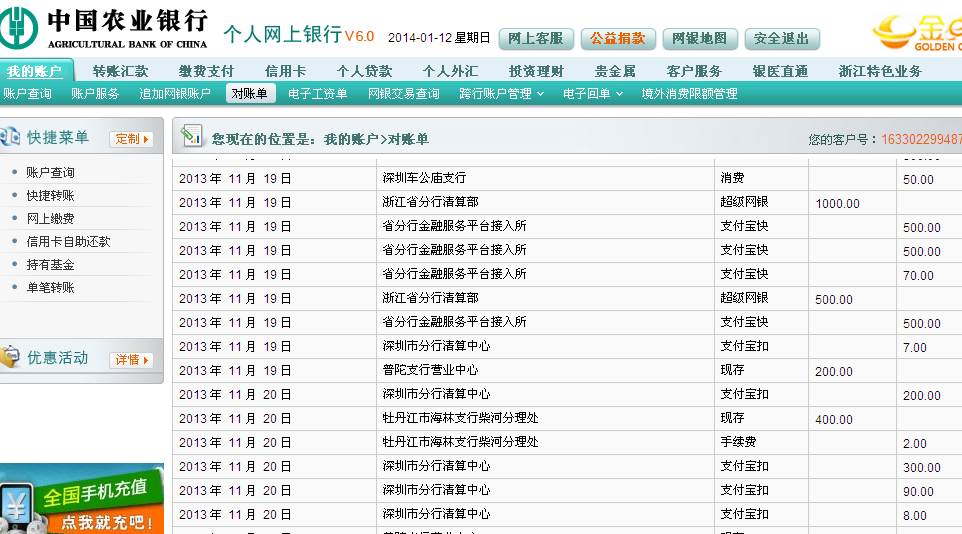Expand the 跨行账户管理 dropdown menu
Screen dimensions: 962x534
coord(501,94)
